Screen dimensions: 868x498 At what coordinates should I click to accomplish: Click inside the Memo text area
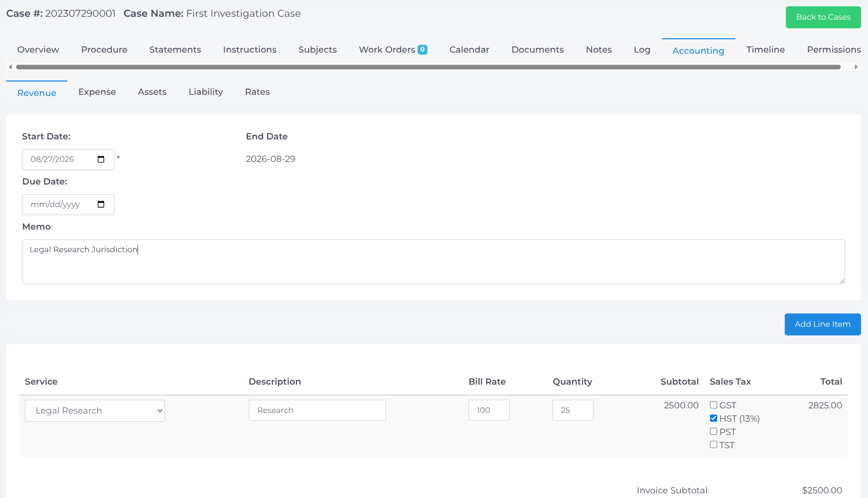(433, 262)
